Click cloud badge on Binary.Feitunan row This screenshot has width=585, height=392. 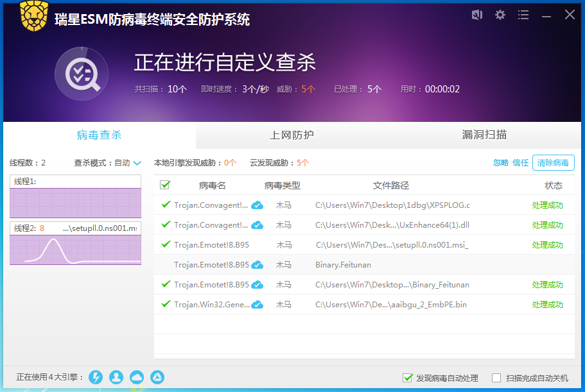[x=257, y=265]
